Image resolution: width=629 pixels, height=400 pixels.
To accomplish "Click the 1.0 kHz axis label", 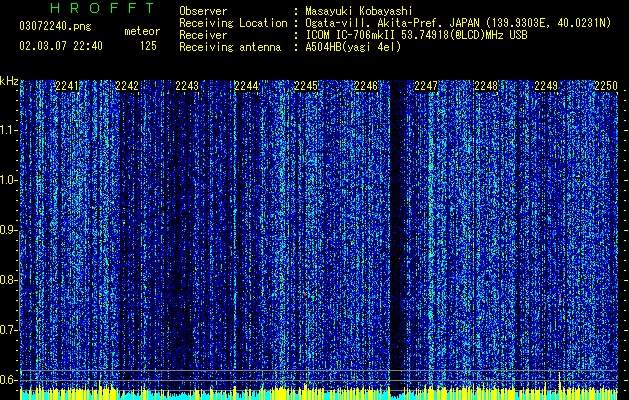I will tap(8, 180).
